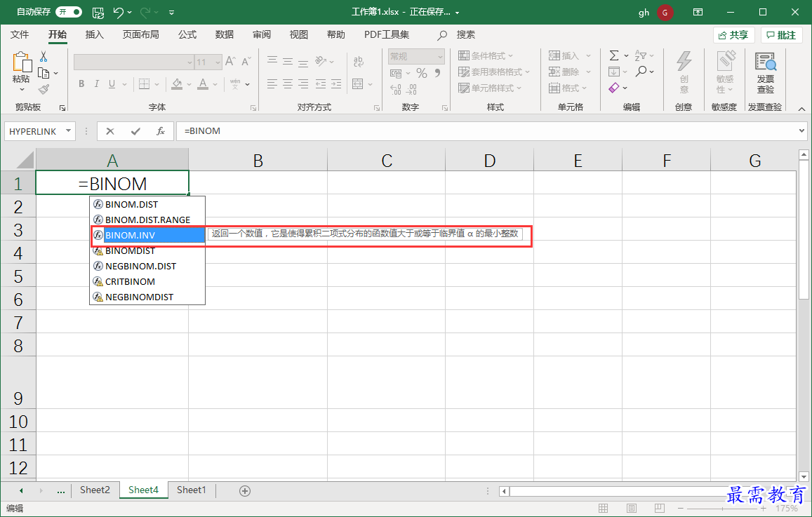812x517 pixels.
Task: Click the Format Painter brush
Action: pos(44,90)
